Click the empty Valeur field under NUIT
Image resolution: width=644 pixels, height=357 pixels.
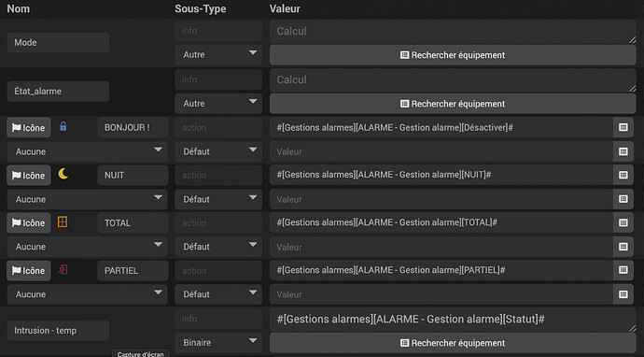pyautogui.click(x=441, y=199)
